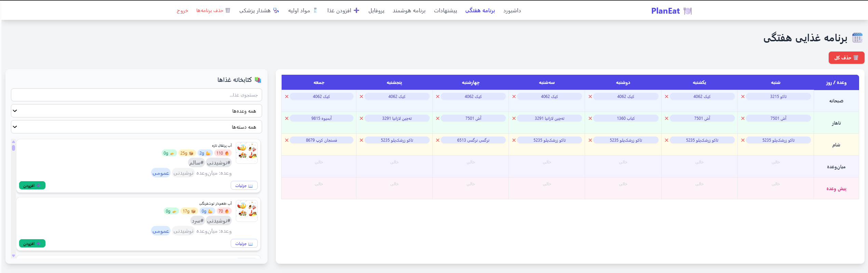Click the trash icon for deleting plans
The height and width of the screenshot is (273, 868).
click(x=228, y=10)
